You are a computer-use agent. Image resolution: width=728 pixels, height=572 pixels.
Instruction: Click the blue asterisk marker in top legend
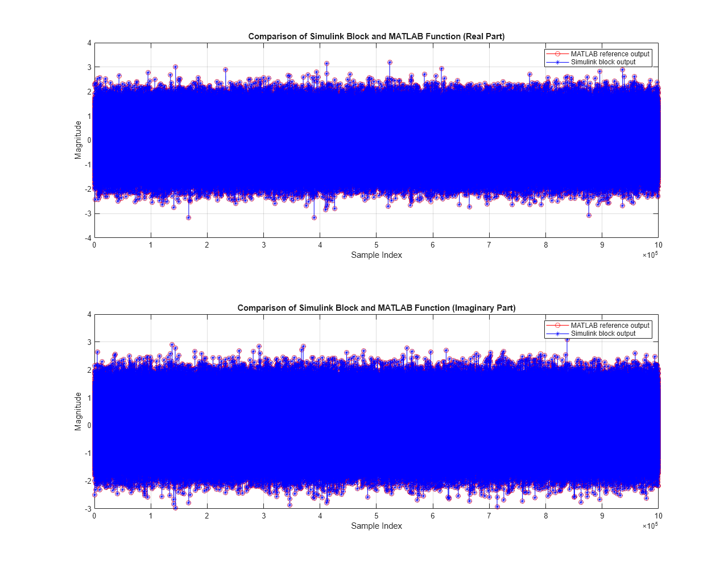coord(557,62)
